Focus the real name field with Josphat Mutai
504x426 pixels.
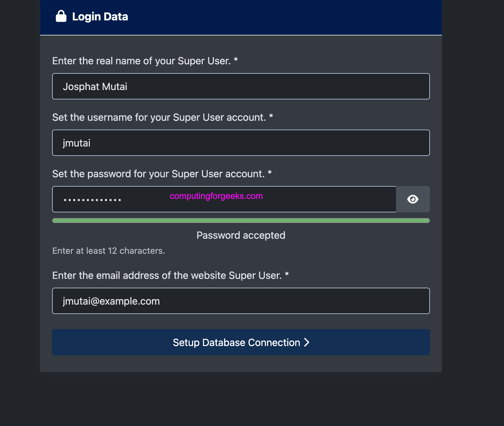pos(241,86)
